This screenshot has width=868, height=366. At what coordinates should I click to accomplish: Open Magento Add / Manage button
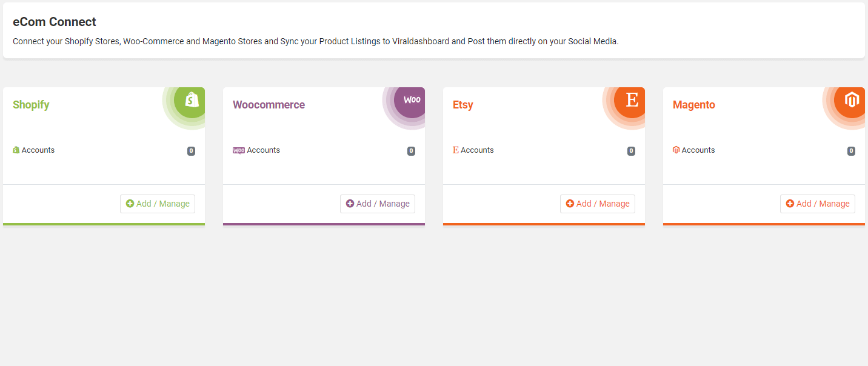click(818, 204)
